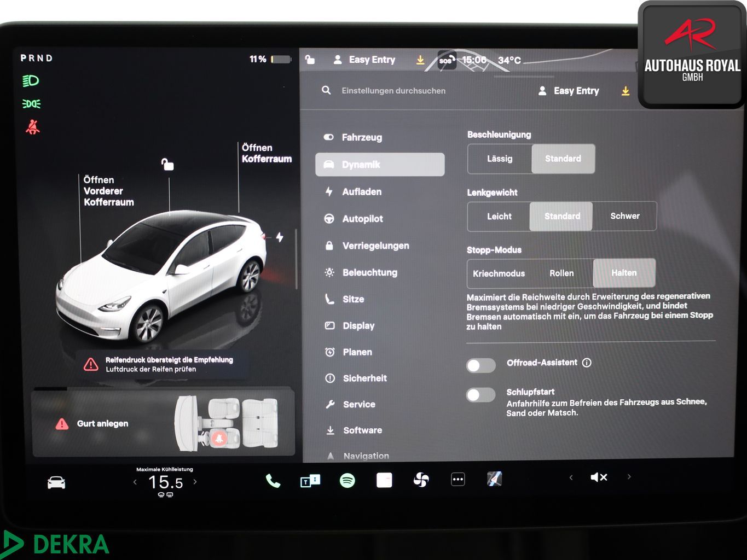The image size is (747, 560).
Task: Tap Öffnen Kofferraum to open the trunk
Action: tap(267, 153)
